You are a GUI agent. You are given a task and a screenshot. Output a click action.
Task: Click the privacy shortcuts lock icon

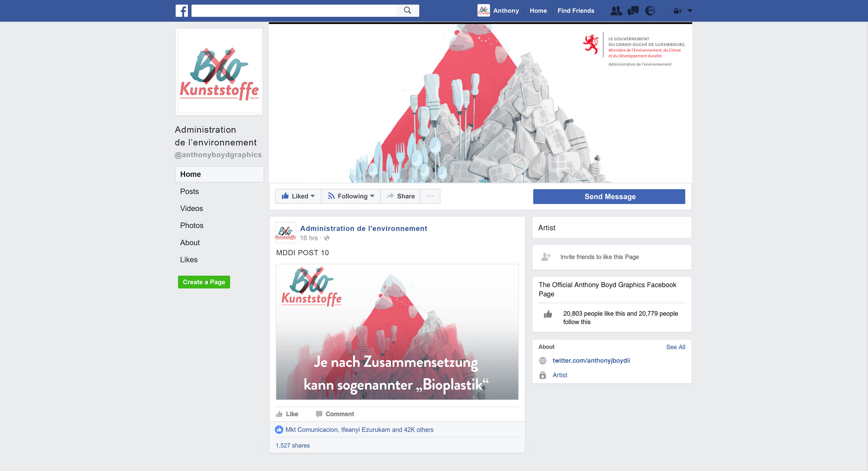click(677, 11)
